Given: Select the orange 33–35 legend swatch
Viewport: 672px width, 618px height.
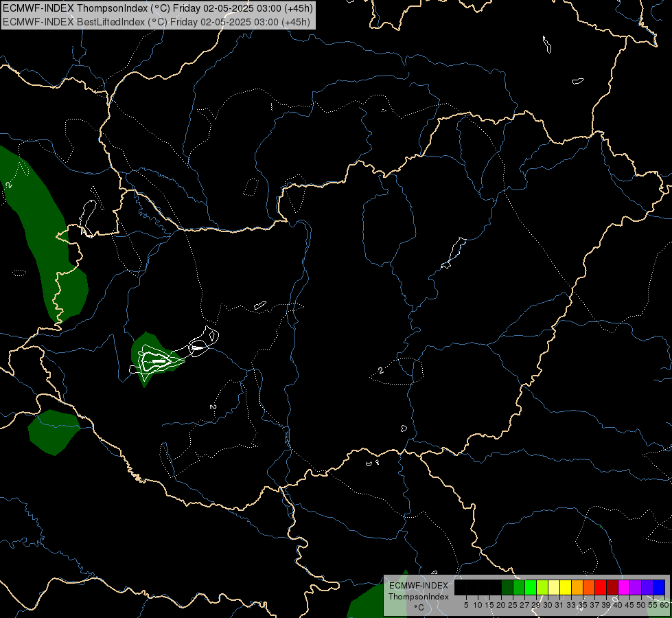Looking at the screenshot, I should point(577,587).
